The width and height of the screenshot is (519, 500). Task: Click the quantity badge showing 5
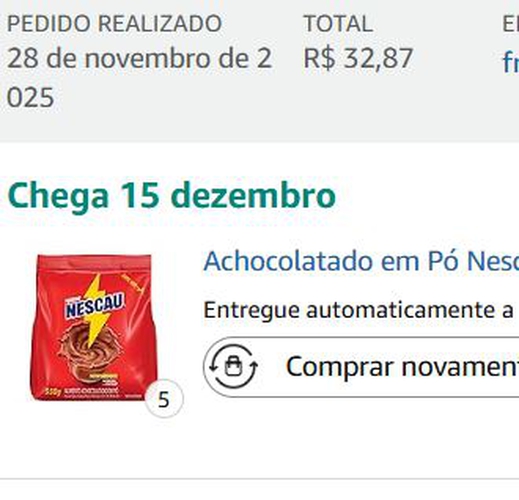164,399
